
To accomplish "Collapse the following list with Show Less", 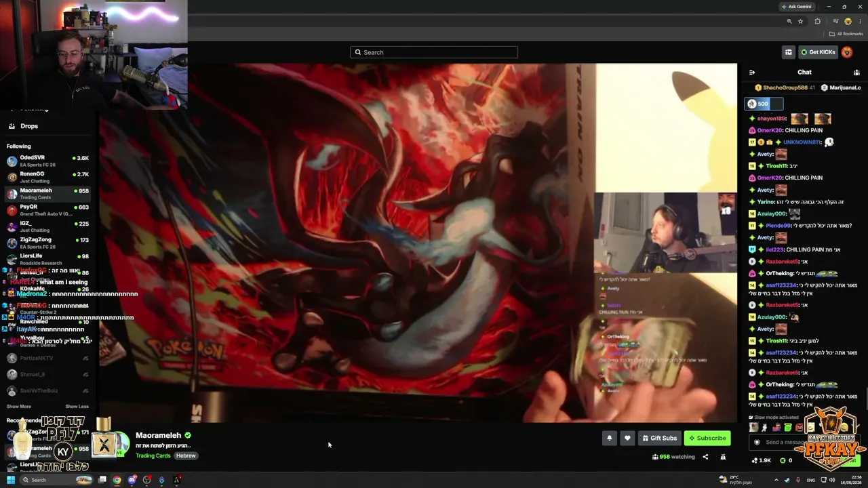I will [77, 406].
